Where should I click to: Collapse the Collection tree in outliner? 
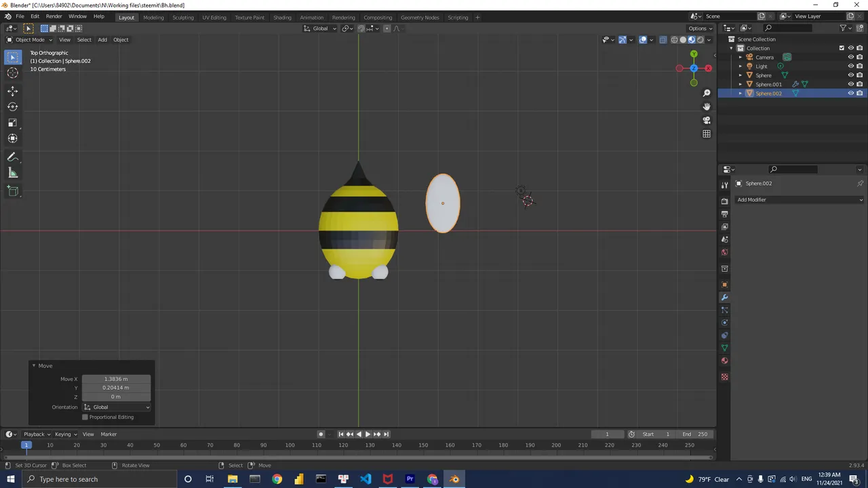pyautogui.click(x=732, y=48)
